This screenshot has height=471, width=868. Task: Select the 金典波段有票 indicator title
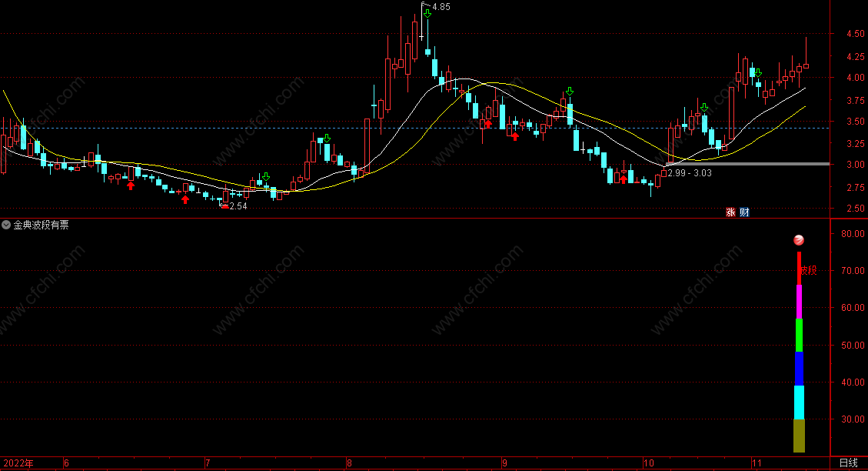pyautogui.click(x=41, y=225)
